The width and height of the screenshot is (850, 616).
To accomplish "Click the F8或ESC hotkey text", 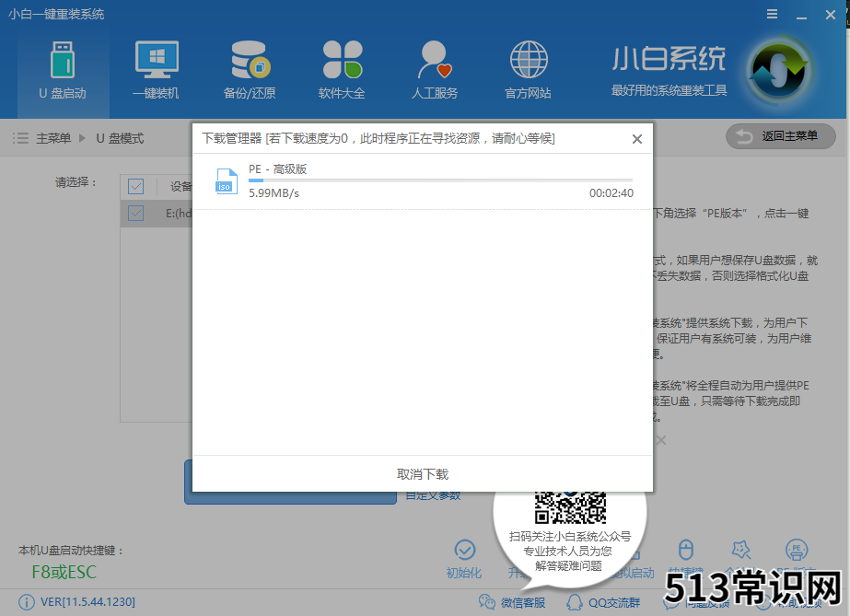I will (x=64, y=572).
